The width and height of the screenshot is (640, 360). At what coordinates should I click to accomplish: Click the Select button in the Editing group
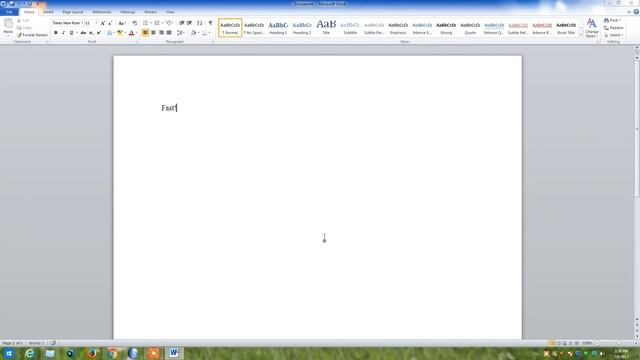coord(613,35)
